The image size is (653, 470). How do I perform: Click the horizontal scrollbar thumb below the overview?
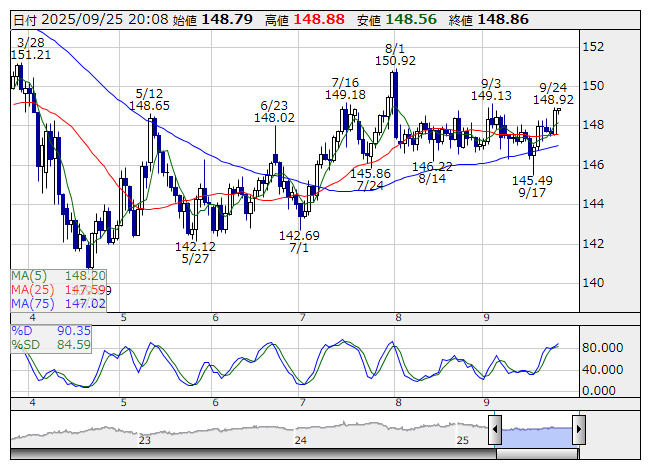[x=536, y=456]
